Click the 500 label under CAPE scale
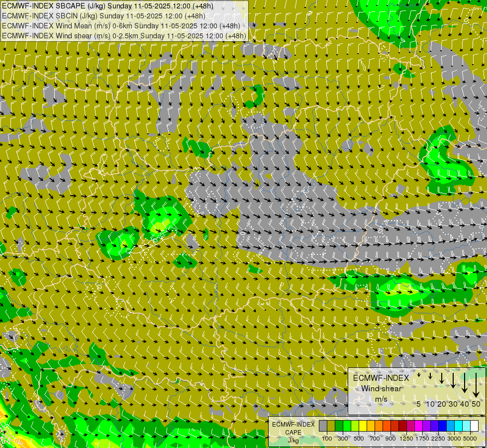 click(359, 439)
